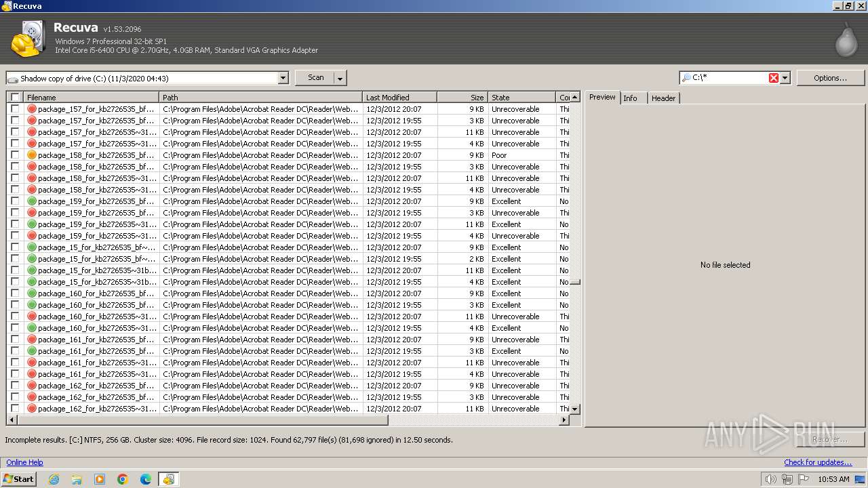Check the box for package_160 3 KB row
This screenshot has height=488, width=868.
point(15,305)
